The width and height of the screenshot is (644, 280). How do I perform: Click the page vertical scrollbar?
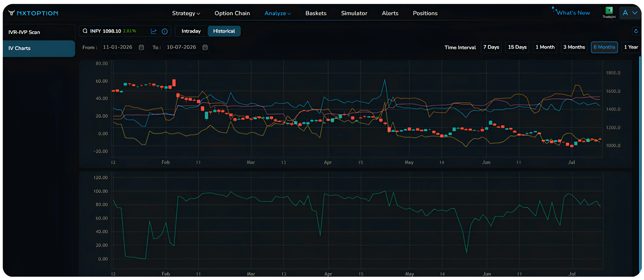tap(640, 166)
